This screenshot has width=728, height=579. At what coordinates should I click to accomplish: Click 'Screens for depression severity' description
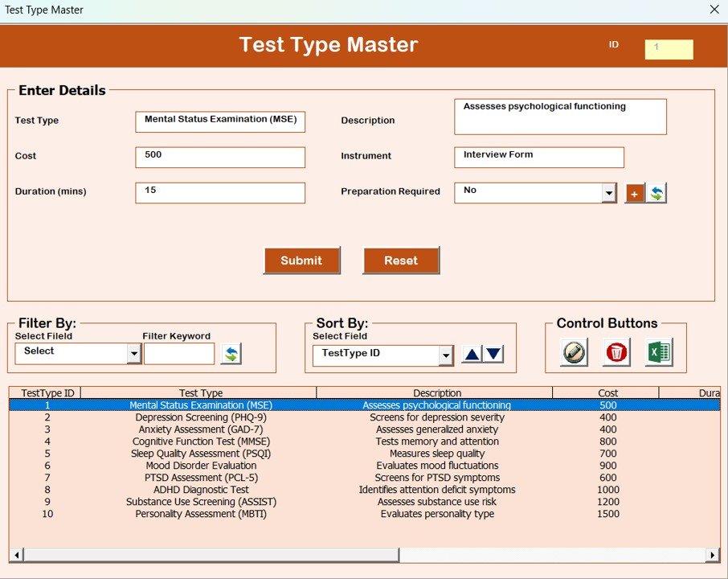coord(437,417)
